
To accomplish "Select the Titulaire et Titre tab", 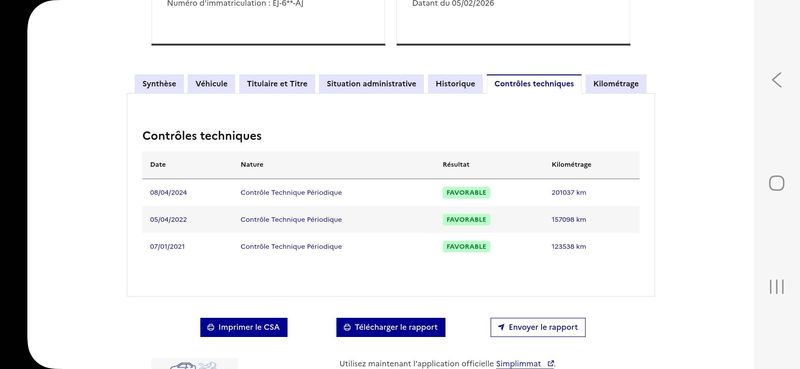I will (277, 84).
